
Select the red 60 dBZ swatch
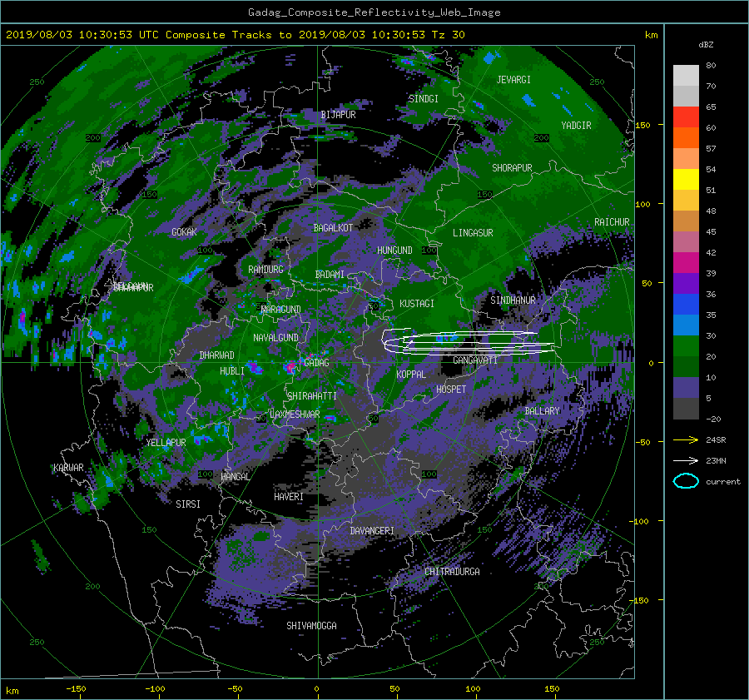tap(686, 117)
